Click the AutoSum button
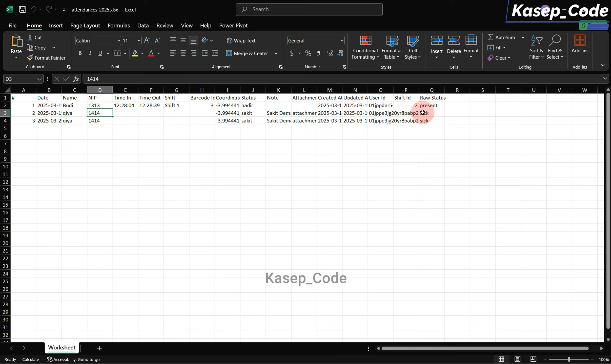Screen dimensions: 611x364 coord(501,37)
